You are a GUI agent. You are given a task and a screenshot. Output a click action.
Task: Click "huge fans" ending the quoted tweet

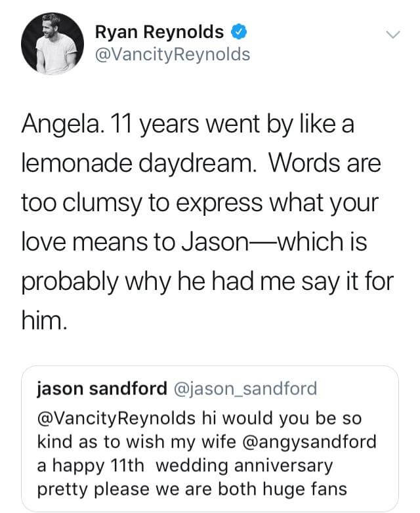point(306,489)
